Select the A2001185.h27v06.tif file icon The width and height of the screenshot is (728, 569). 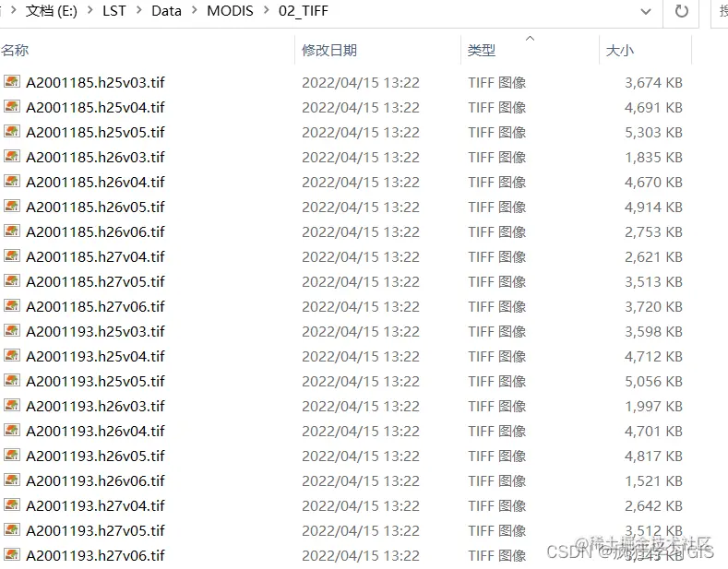click(x=12, y=306)
